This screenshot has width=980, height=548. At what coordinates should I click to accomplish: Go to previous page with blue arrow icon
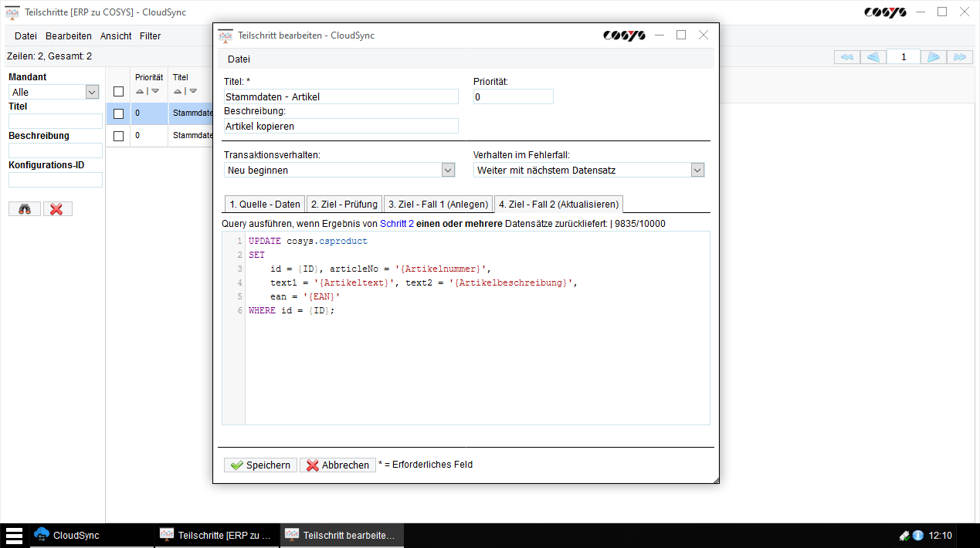[874, 56]
